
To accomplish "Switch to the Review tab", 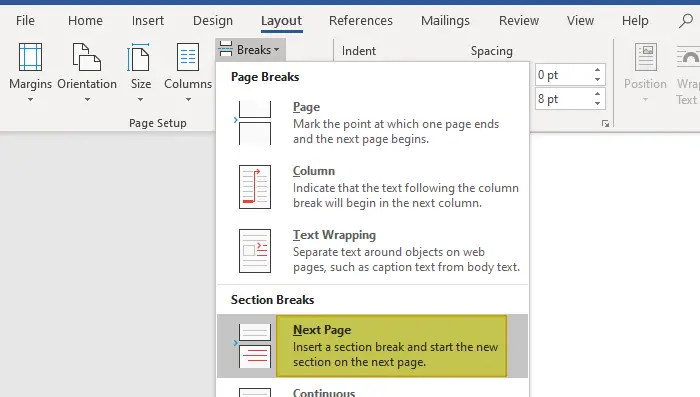I will (519, 21).
